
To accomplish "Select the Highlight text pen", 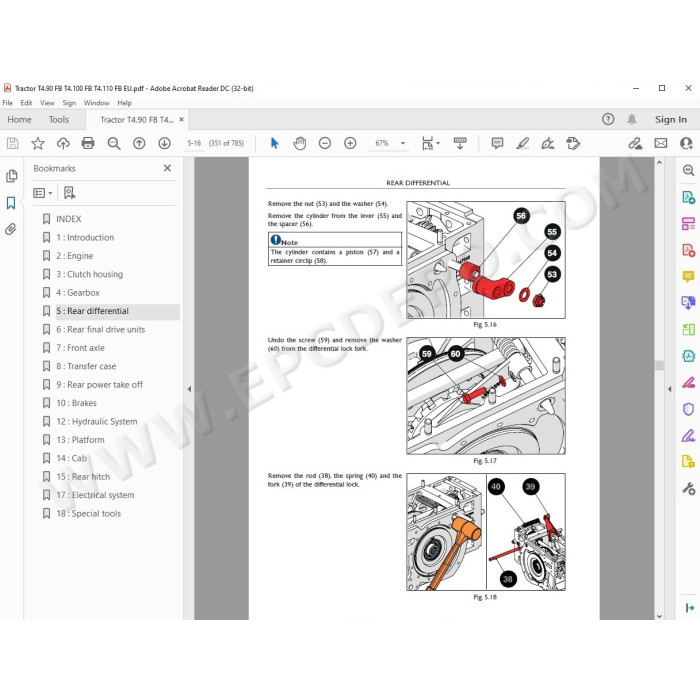I will 523,143.
